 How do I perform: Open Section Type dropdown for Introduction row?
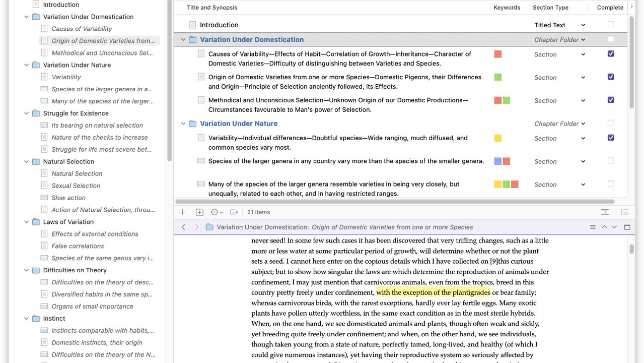coord(583,25)
